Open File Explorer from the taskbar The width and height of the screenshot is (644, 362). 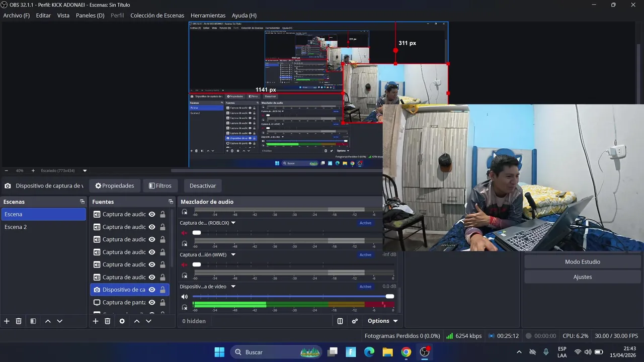pyautogui.click(x=387, y=352)
